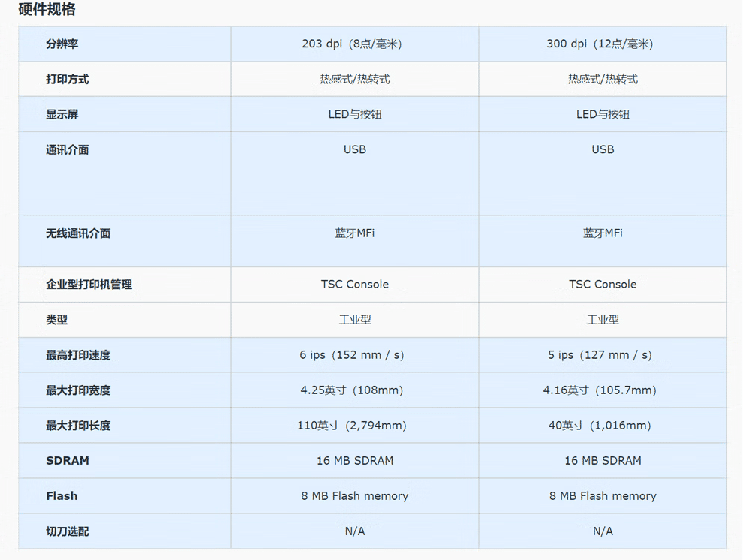Click the 无线通讯介面 row label
Screen dimensions: 743x560
[77, 234]
